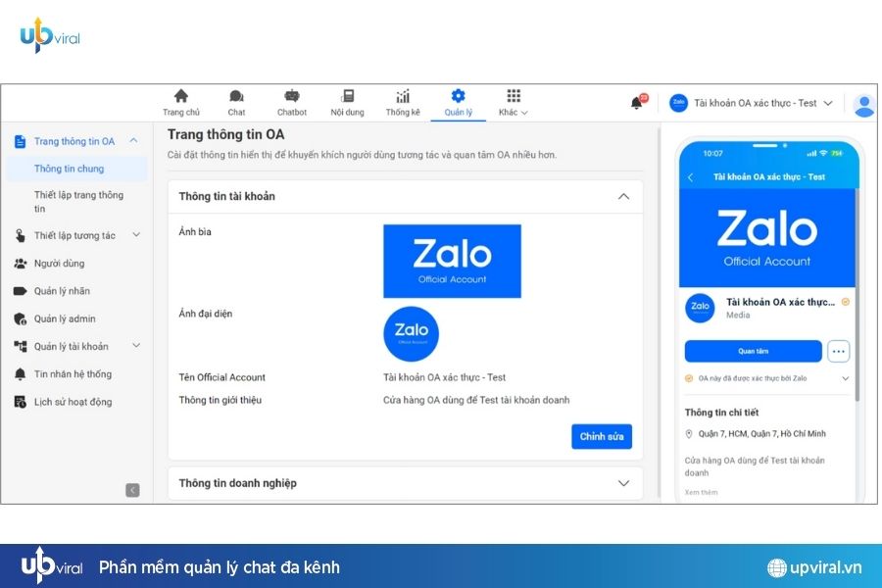Open the Chat speech bubble icon

[236, 96]
